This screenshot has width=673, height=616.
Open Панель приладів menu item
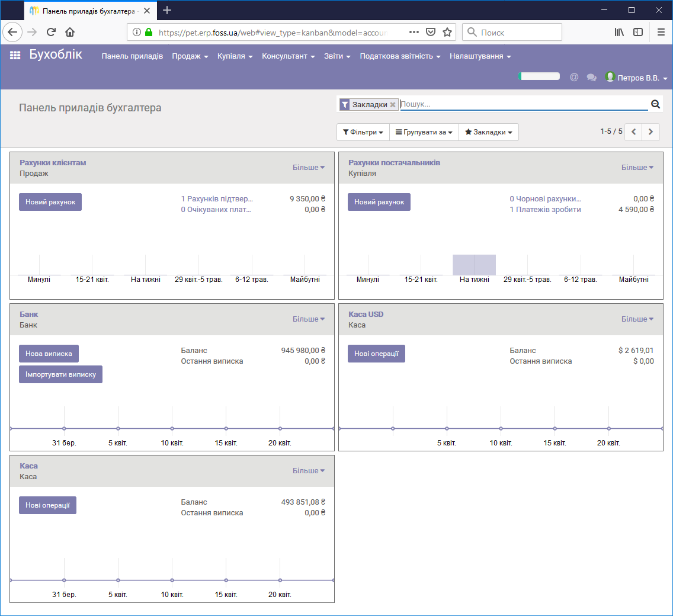[x=132, y=56]
